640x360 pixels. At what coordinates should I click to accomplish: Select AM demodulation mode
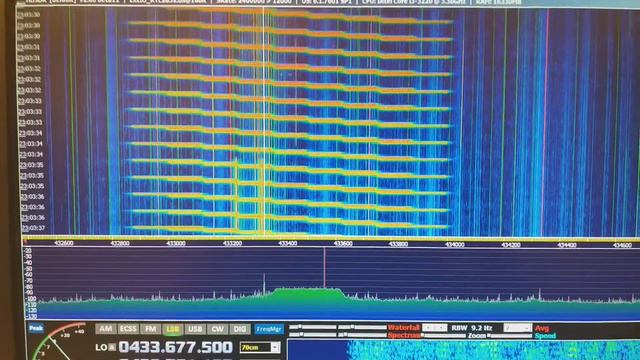106,329
